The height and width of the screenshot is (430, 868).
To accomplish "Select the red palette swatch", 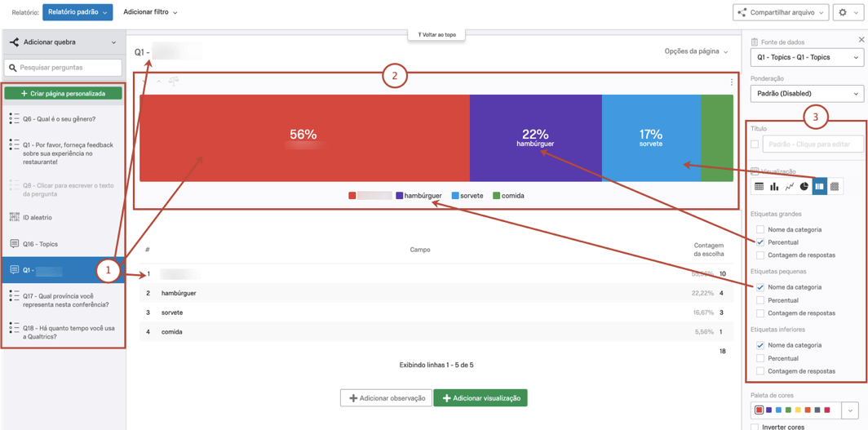I will pyautogui.click(x=759, y=410).
